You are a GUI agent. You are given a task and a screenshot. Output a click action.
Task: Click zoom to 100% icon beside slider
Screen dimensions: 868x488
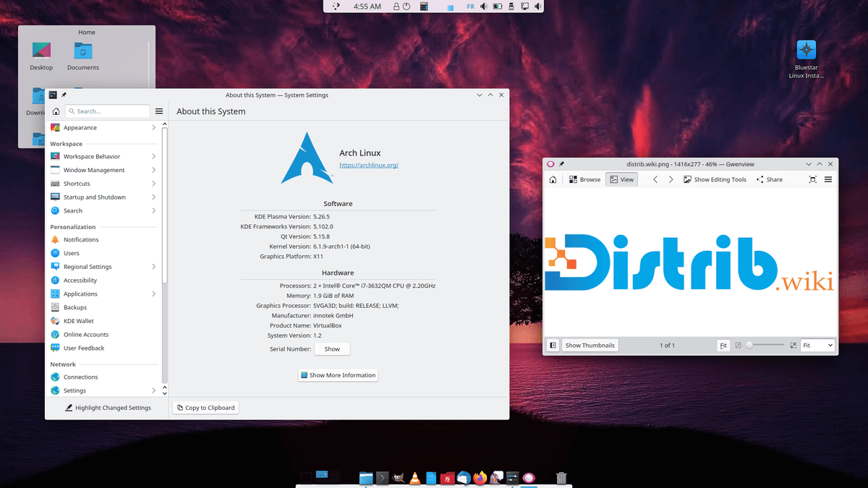click(x=793, y=346)
